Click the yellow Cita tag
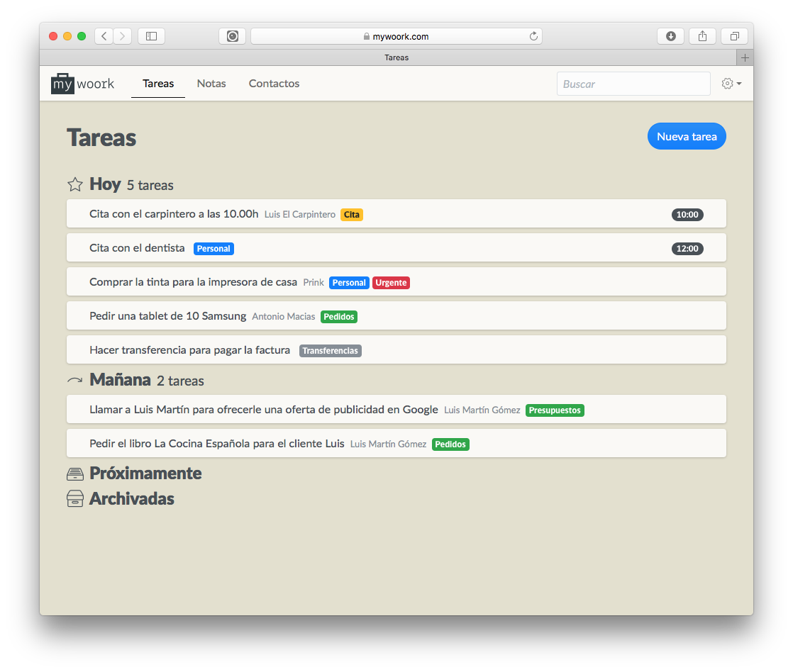This screenshot has width=793, height=672. point(352,215)
